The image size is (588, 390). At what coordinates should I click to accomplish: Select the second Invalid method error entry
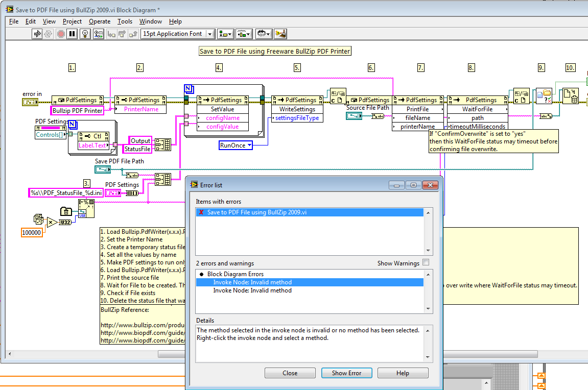(x=252, y=290)
